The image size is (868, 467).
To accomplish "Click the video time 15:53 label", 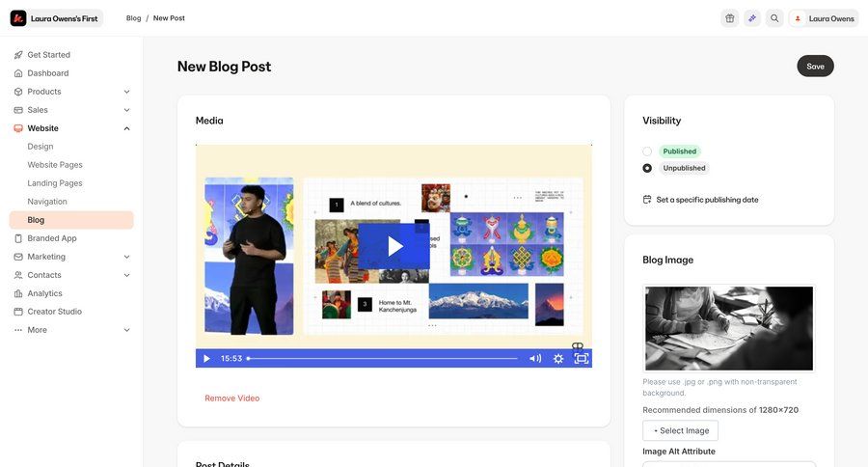I will (231, 358).
